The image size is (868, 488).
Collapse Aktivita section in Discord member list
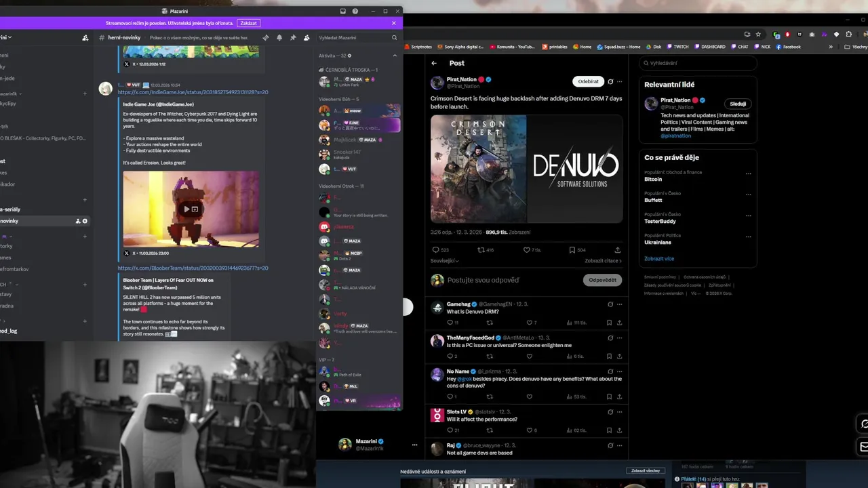(x=395, y=56)
